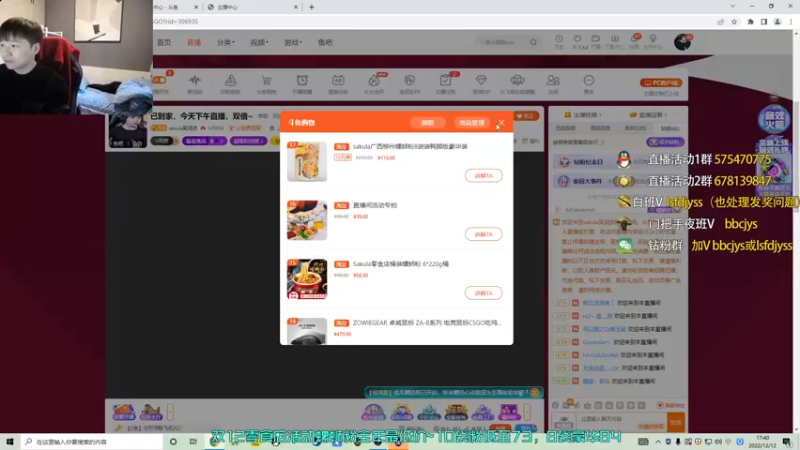Open the bucket luosifen product thumbnail
This screenshot has height=450, width=800.
(307, 279)
